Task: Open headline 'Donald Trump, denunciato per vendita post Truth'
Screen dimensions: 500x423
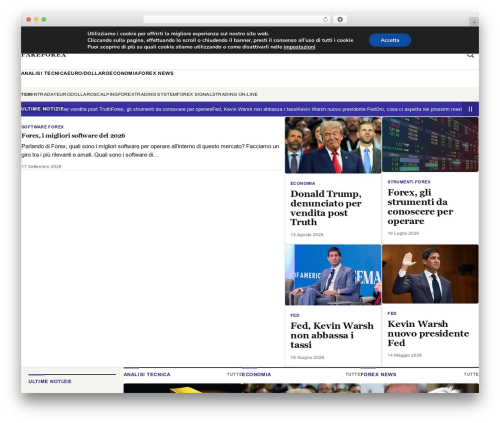Action: tap(326, 208)
